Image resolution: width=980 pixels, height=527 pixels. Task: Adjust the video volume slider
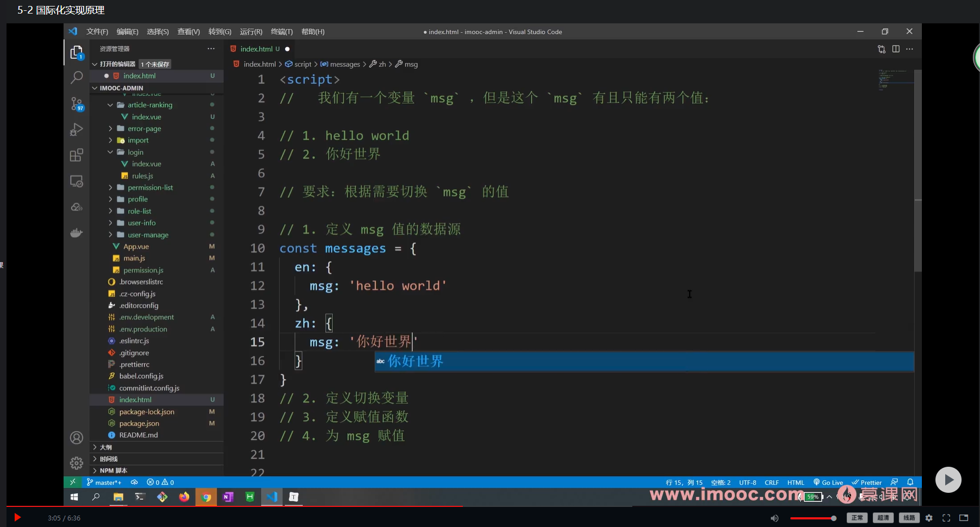(813, 518)
